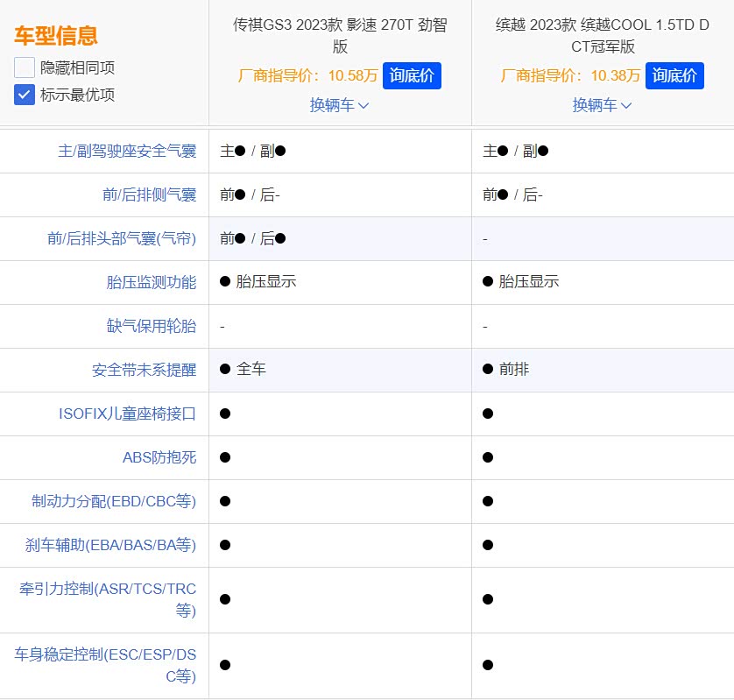Open 车身稳定控制(ESC/ESP/DSC等) parameter link
Viewport: 734px width, 700px height.
105,665
